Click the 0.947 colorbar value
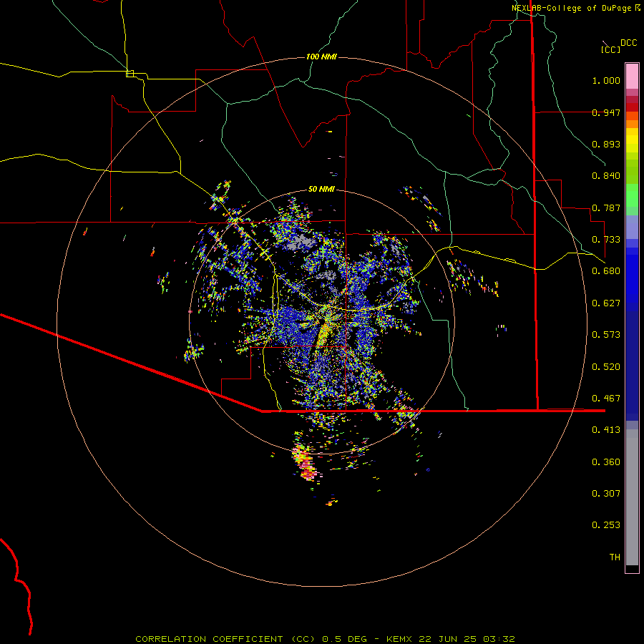This screenshot has width=644, height=644. point(606,112)
